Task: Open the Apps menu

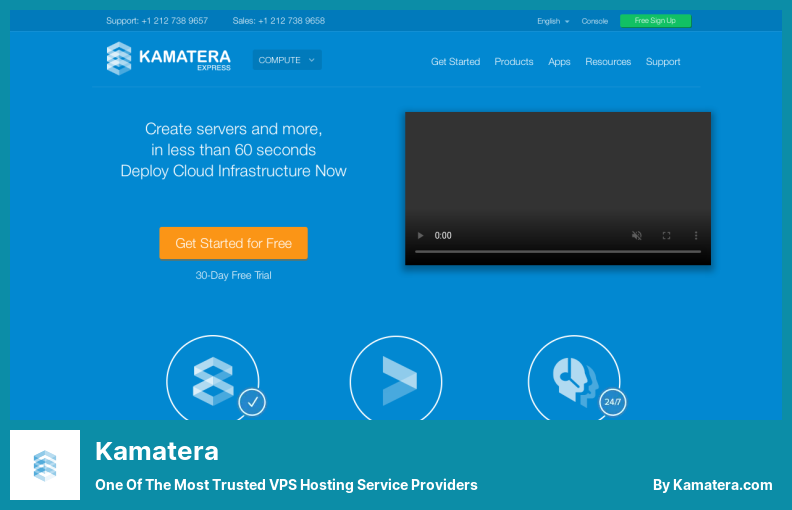Action: click(559, 62)
